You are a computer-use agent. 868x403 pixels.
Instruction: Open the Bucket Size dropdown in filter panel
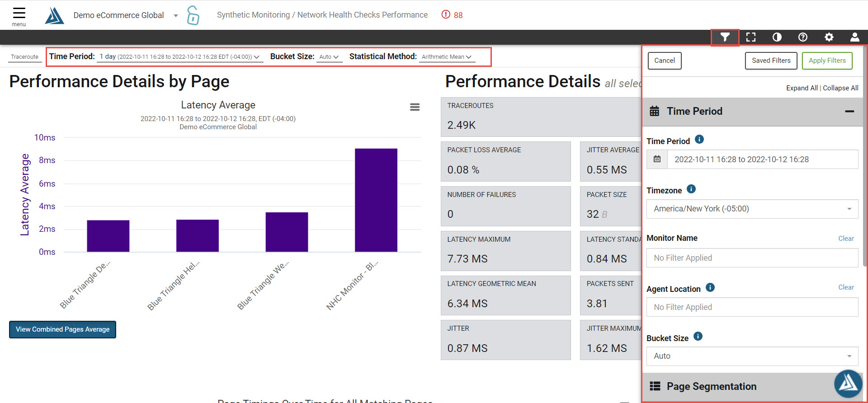[x=752, y=356]
